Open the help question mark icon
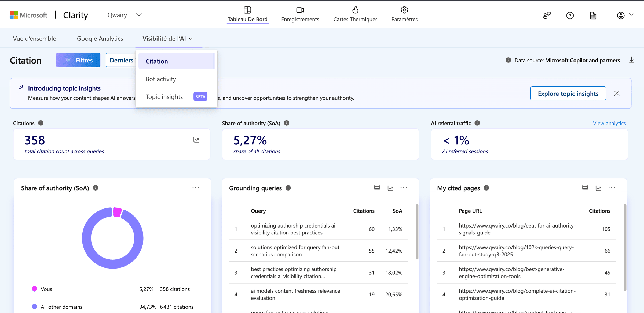Image resolution: width=644 pixels, height=313 pixels. click(570, 16)
